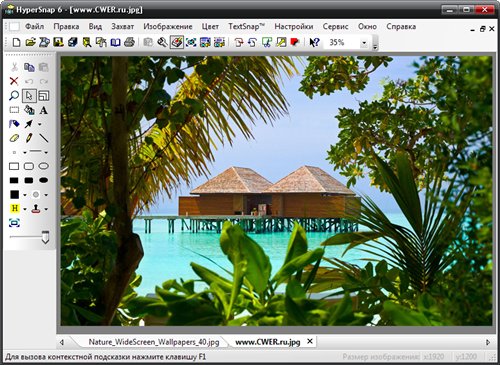The width and height of the screenshot is (500, 365).
Task: Click the context help cursor icon
Action: (x=314, y=42)
